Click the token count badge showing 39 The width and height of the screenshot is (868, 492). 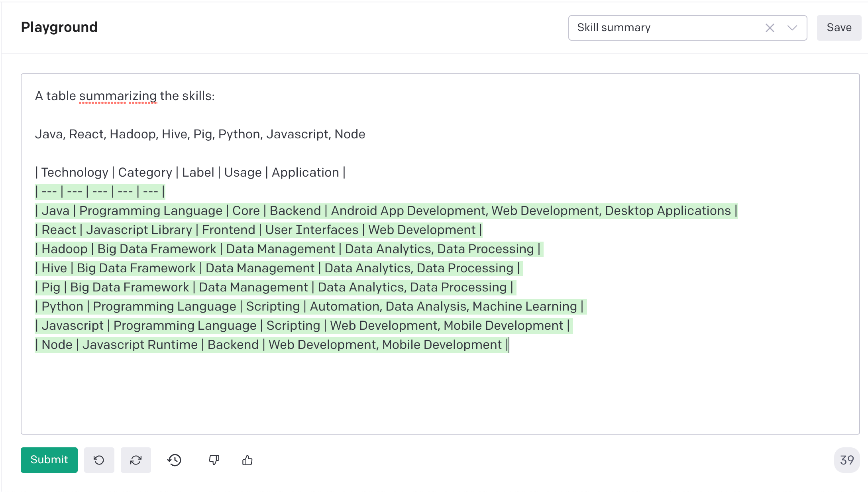point(846,460)
